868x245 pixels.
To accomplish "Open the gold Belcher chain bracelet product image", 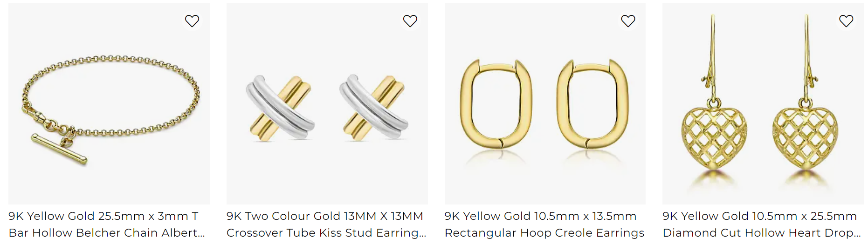I will pyautogui.click(x=109, y=104).
